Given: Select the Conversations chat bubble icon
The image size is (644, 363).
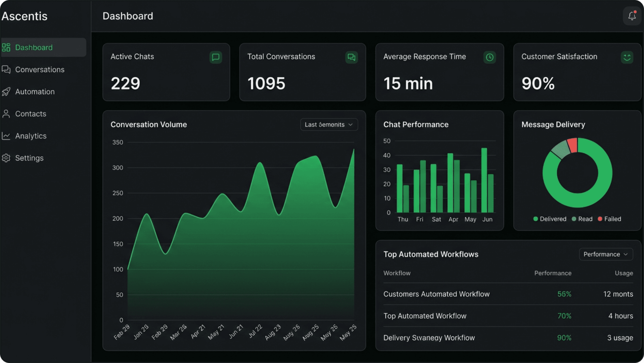Looking at the screenshot, I should 6,69.
